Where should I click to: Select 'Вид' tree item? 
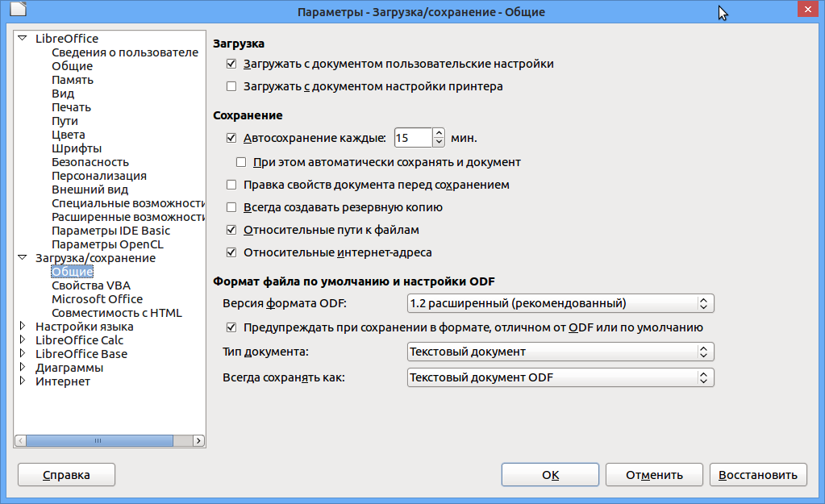pyautogui.click(x=63, y=93)
